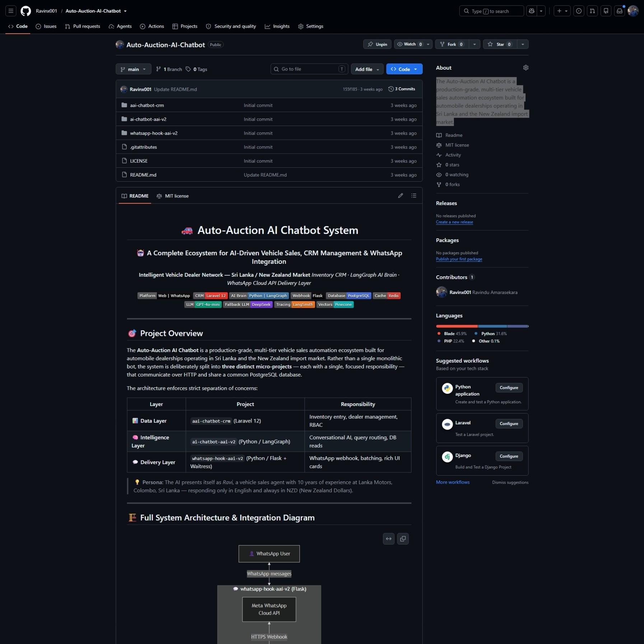The width and height of the screenshot is (644, 644).
Task: Open the main branch selector
Action: point(133,69)
